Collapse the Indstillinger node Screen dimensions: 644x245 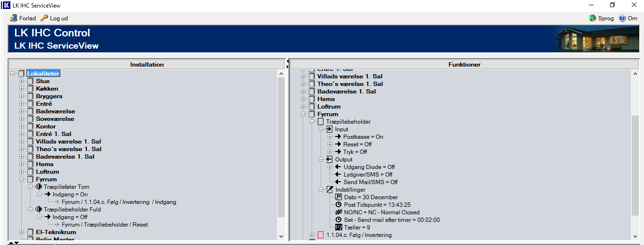[321, 190]
